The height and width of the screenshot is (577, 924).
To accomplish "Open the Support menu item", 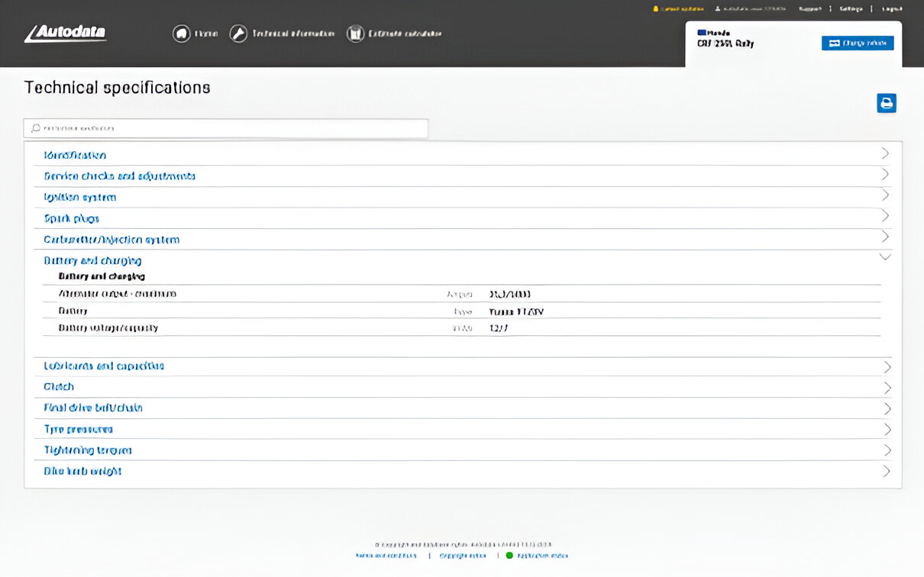I will tap(809, 9).
